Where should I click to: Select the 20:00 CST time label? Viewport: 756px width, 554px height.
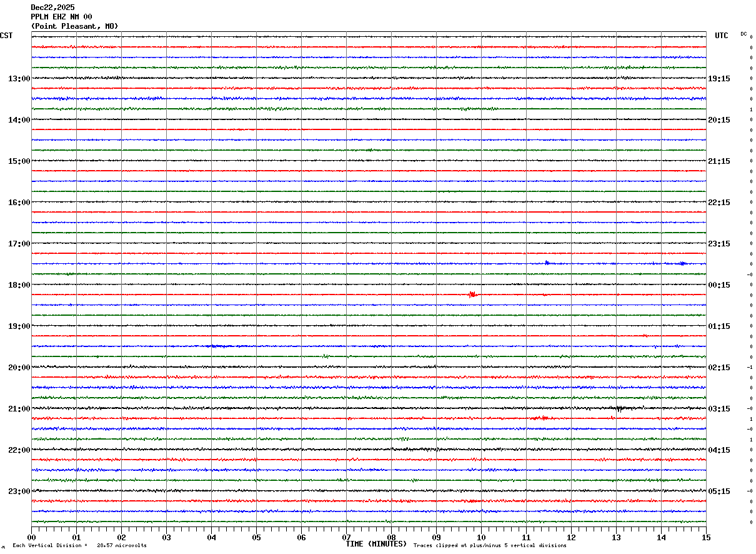click(19, 368)
